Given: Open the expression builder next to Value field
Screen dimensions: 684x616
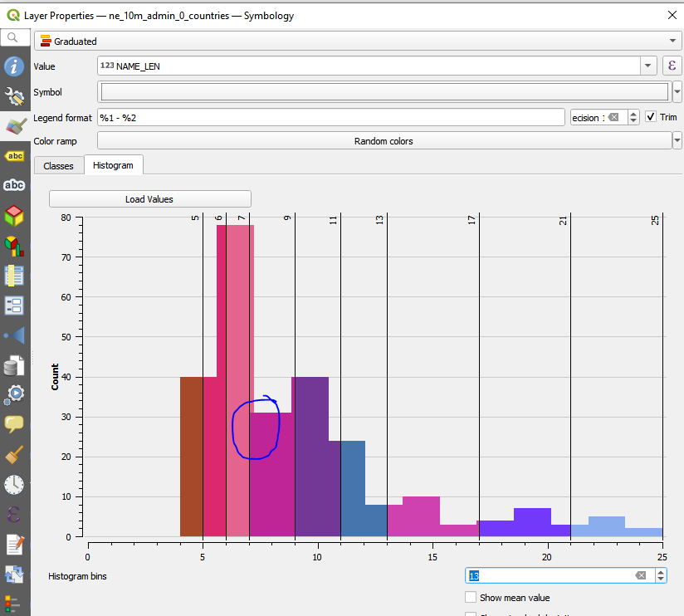Looking at the screenshot, I should 672,65.
